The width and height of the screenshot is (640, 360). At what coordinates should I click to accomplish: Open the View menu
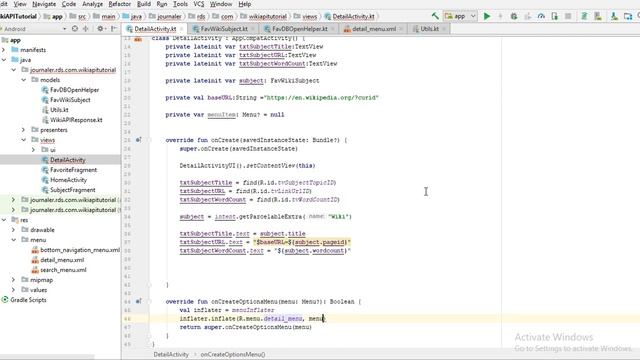point(20,4)
